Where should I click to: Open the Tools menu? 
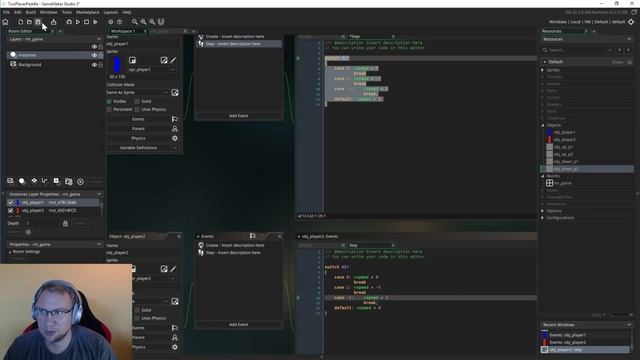pos(67,13)
